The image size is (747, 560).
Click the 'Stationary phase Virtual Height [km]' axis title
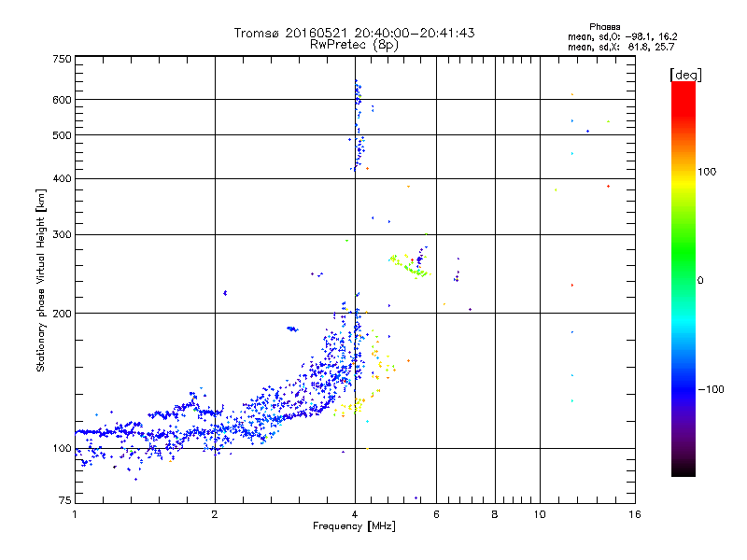point(40,281)
